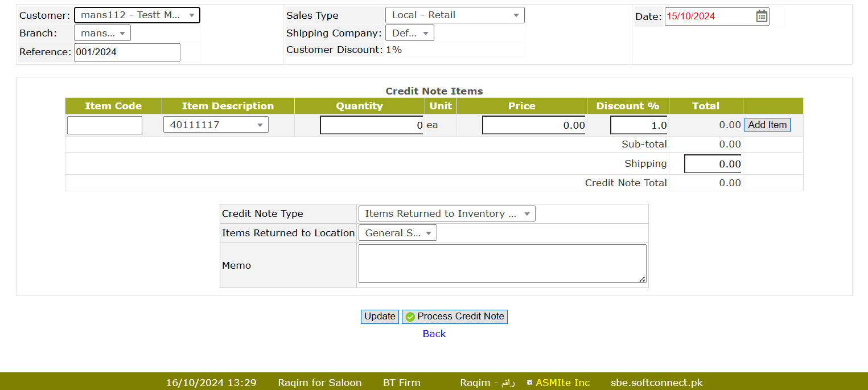
Task: Expand the Sales Type dropdown
Action: (454, 15)
